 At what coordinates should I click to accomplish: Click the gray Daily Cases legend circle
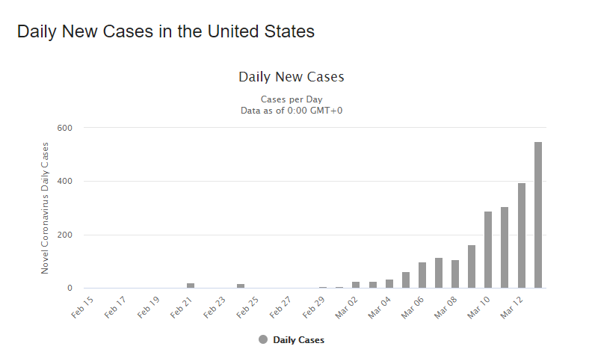click(263, 340)
